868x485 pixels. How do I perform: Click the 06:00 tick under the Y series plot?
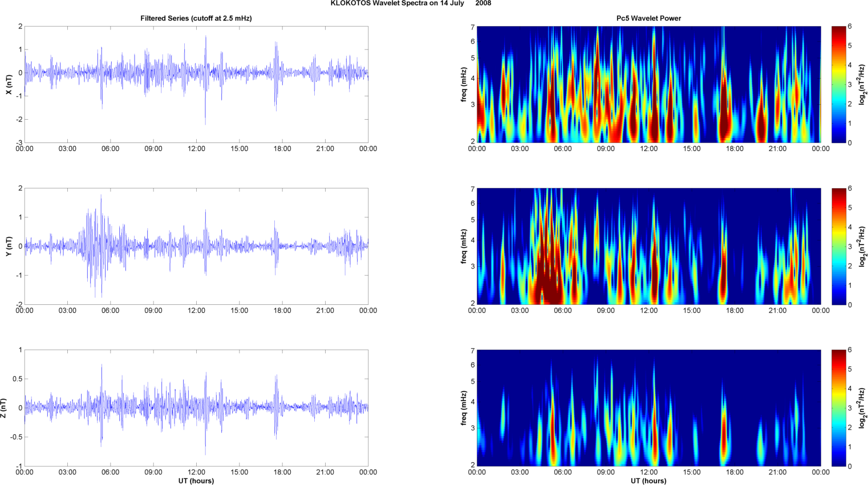[x=110, y=311]
